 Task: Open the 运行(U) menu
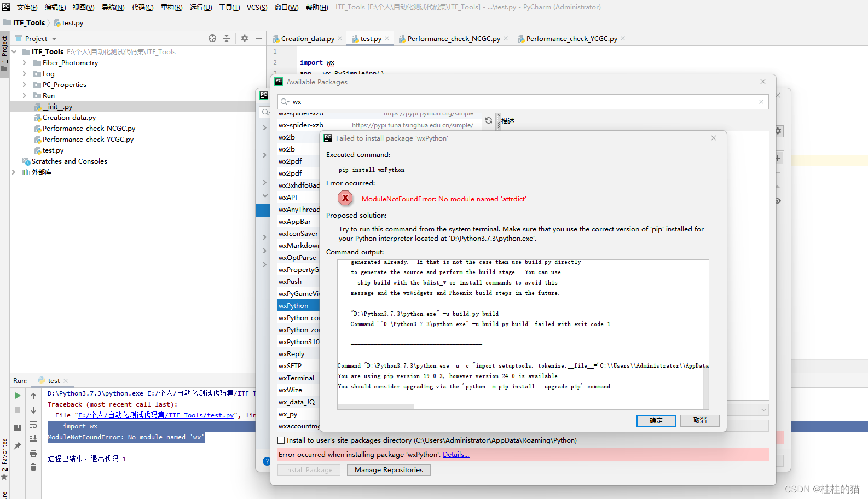(x=201, y=7)
